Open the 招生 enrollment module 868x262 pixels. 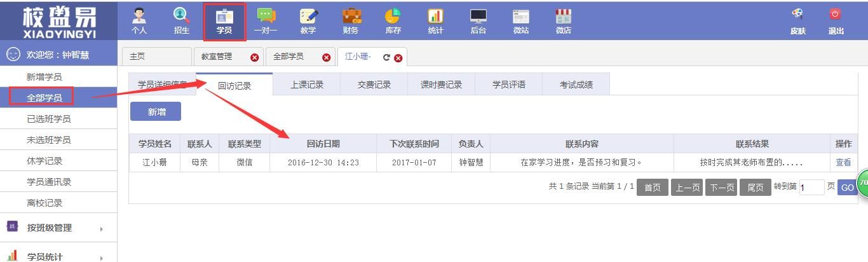point(181,21)
